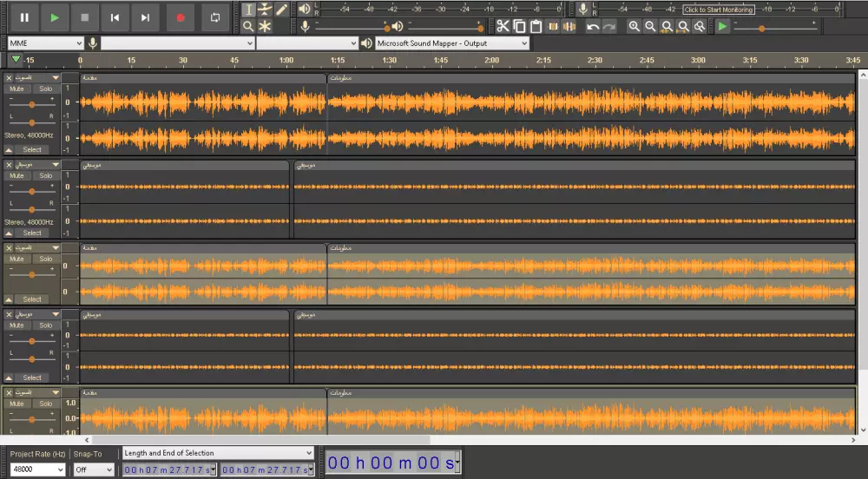Click the Zoom In magnifier

[x=635, y=27]
